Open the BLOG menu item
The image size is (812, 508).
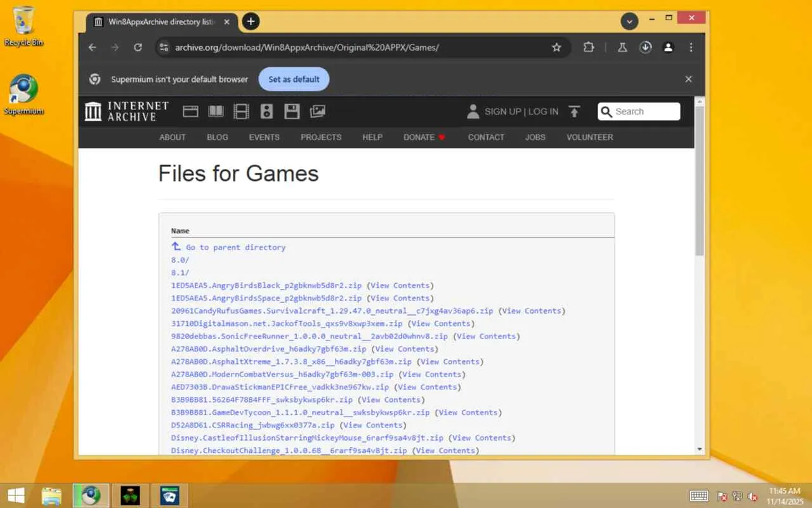pos(218,137)
